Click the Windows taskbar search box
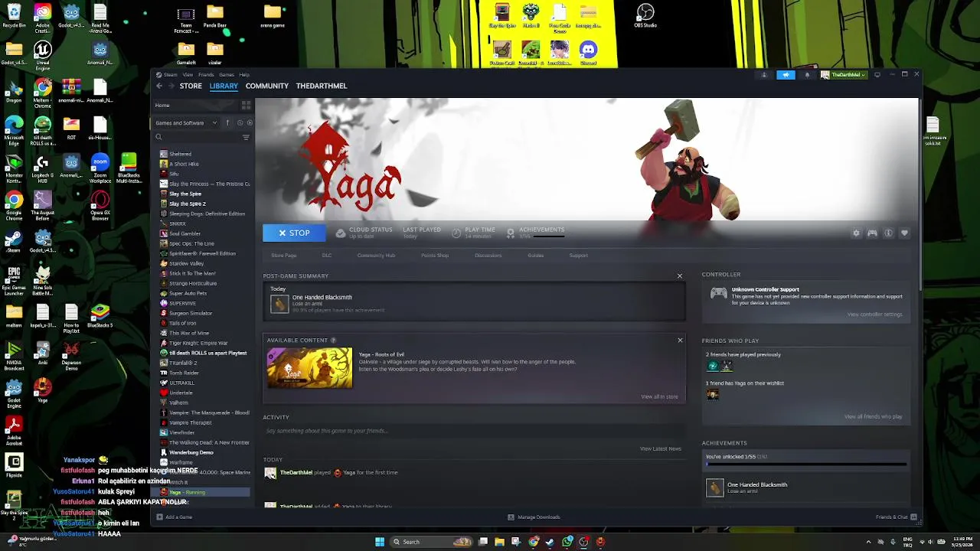The height and width of the screenshot is (551, 980). tap(432, 542)
